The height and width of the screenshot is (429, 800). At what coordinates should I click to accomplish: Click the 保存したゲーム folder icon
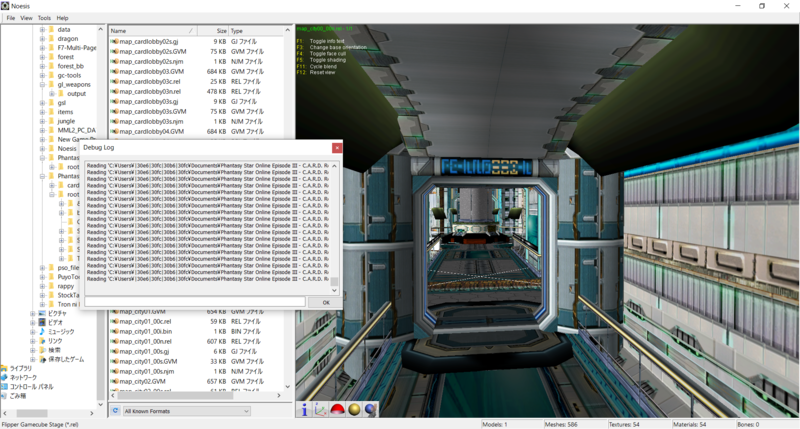(x=42, y=359)
